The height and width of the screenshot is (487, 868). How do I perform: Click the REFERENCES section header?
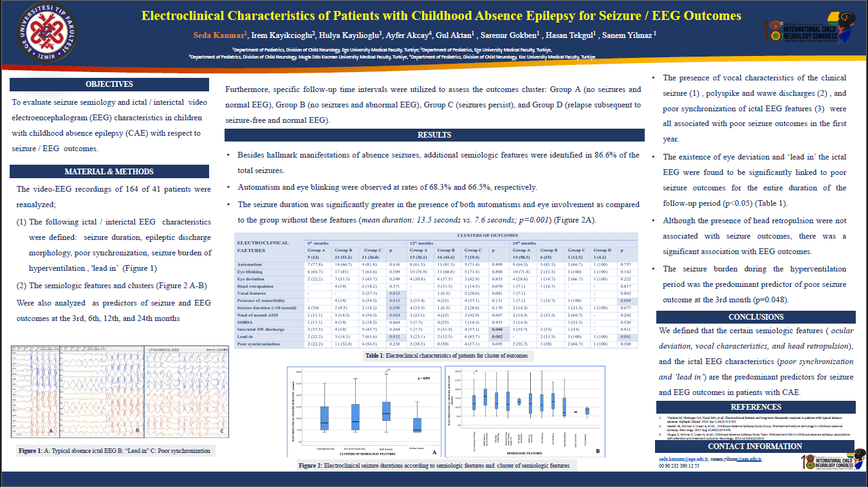pos(756,407)
